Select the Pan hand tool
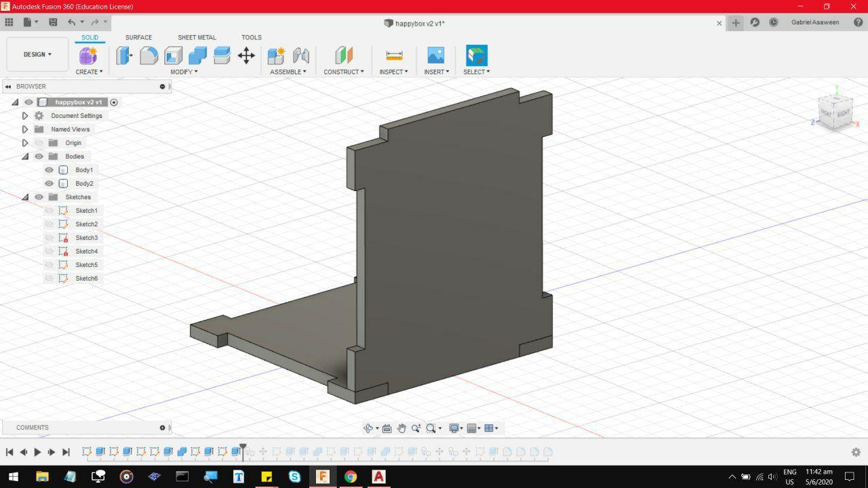The image size is (868, 488). (x=401, y=428)
